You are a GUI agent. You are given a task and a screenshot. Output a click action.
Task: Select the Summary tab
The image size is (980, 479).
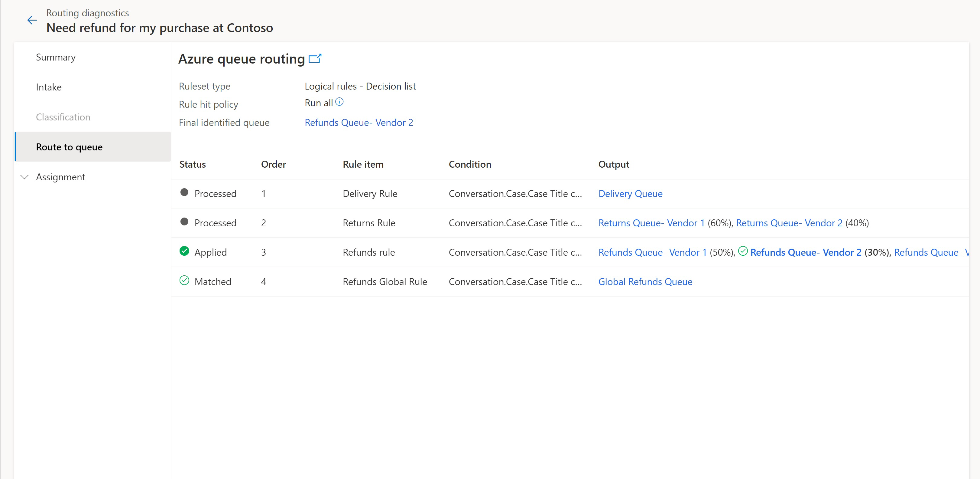tap(56, 57)
